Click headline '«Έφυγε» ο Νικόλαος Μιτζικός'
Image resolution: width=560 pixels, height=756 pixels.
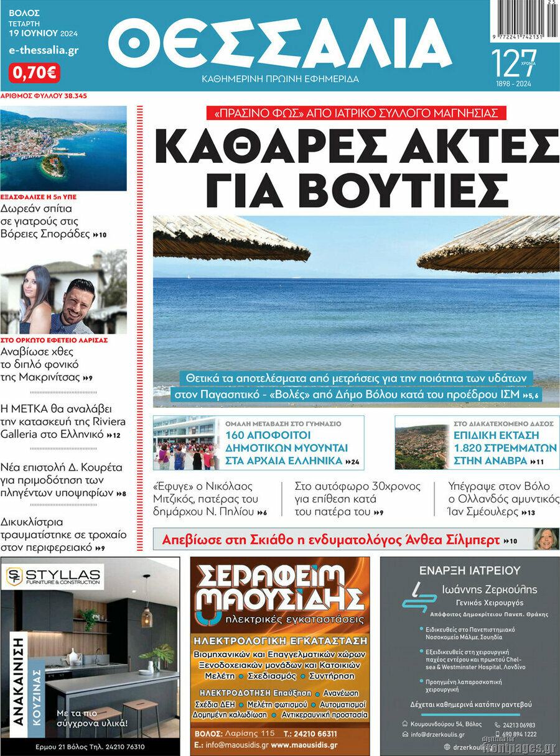click(210, 499)
